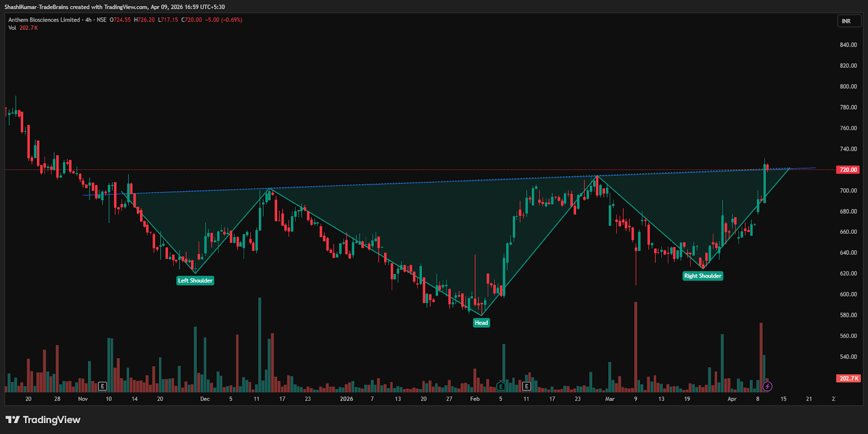Click the Vol indicator label in the legend

coord(12,28)
